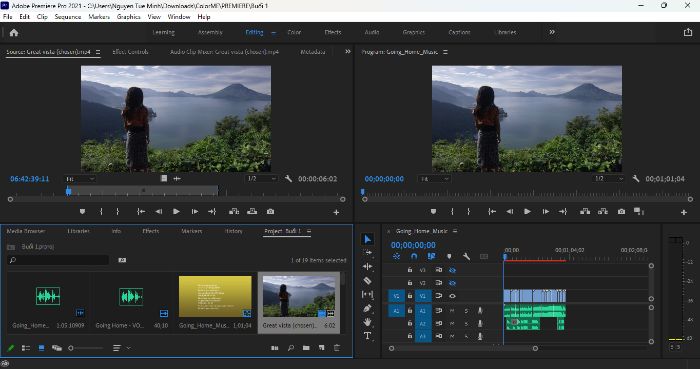Expand hidden workspaces chevron
Screen dimensions: 700x369
[x=552, y=32]
